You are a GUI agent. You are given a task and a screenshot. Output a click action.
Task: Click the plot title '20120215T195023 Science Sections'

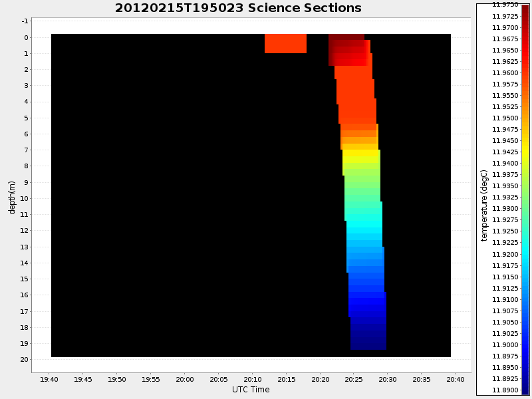(x=238, y=8)
